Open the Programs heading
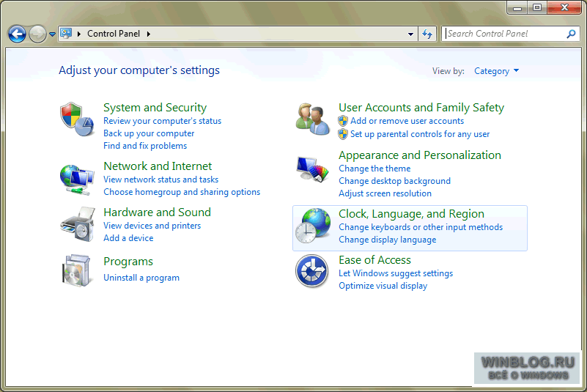 pos(128,262)
